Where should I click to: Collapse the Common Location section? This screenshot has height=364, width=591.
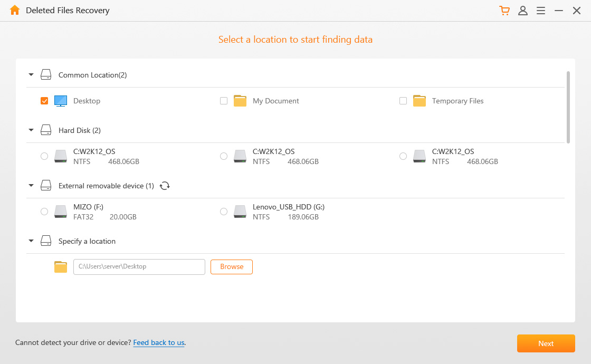(31, 75)
